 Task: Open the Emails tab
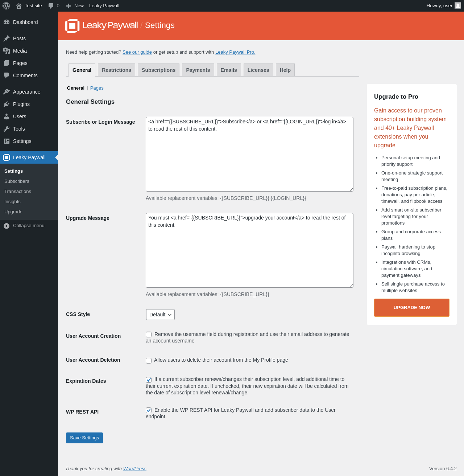click(x=229, y=70)
